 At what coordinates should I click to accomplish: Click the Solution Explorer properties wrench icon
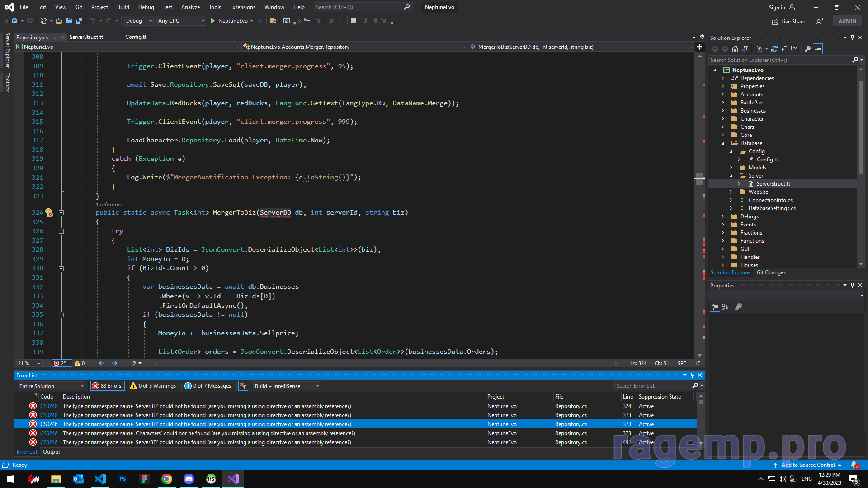coord(807,49)
